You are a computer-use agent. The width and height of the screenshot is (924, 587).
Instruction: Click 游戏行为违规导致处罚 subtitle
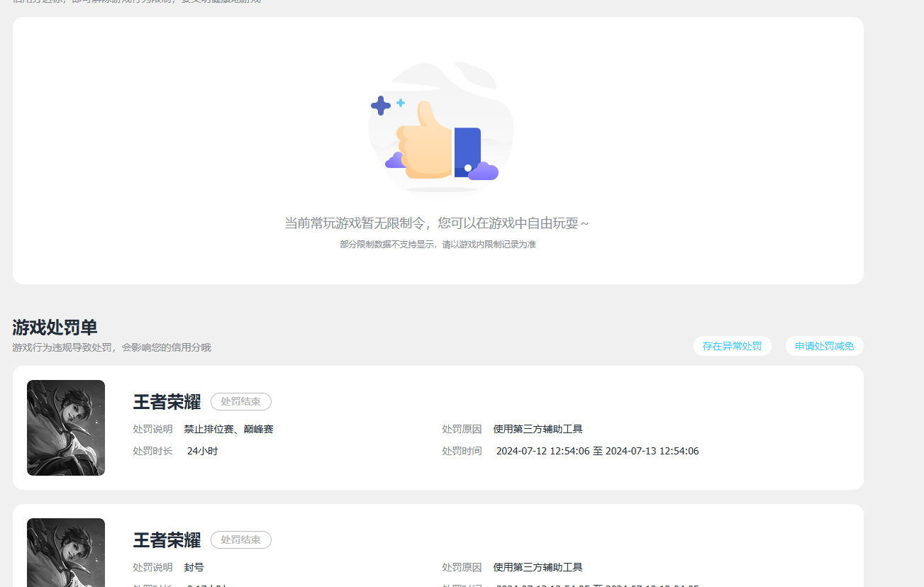[x=111, y=347]
